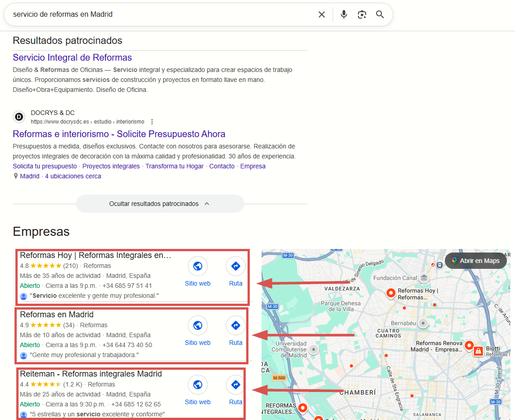Collapse the sponsored results section
Image resolution: width=515 pixels, height=420 pixels.
click(x=160, y=204)
